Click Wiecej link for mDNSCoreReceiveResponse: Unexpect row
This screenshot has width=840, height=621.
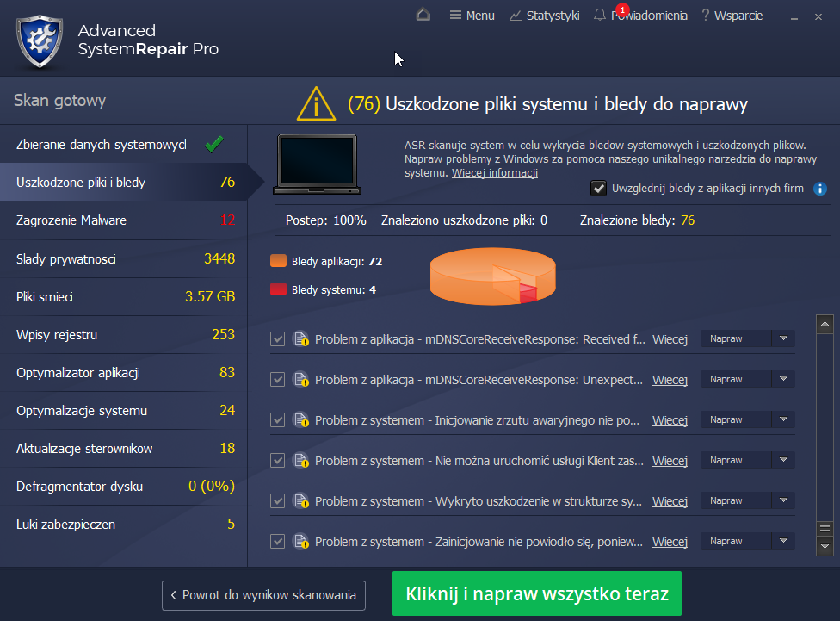click(670, 380)
